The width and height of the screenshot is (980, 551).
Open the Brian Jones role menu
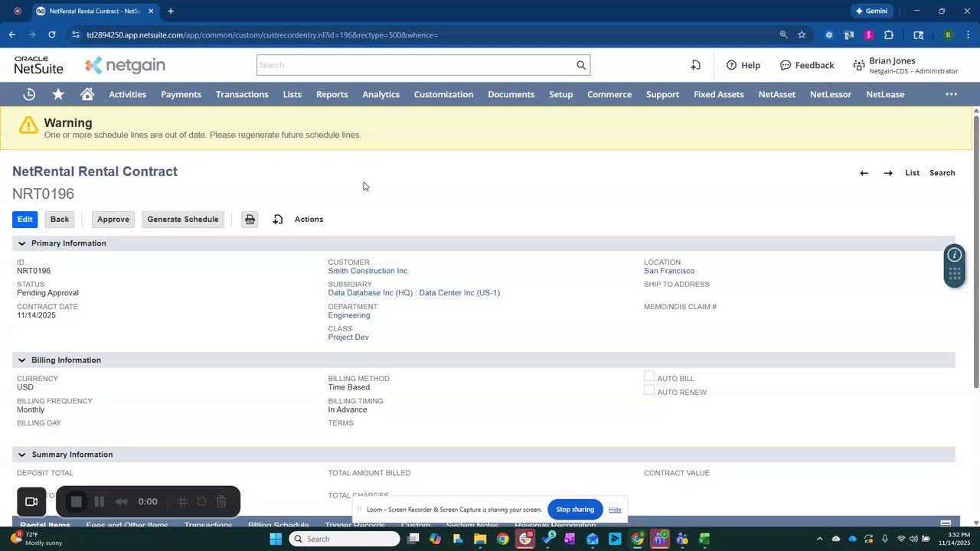904,65
